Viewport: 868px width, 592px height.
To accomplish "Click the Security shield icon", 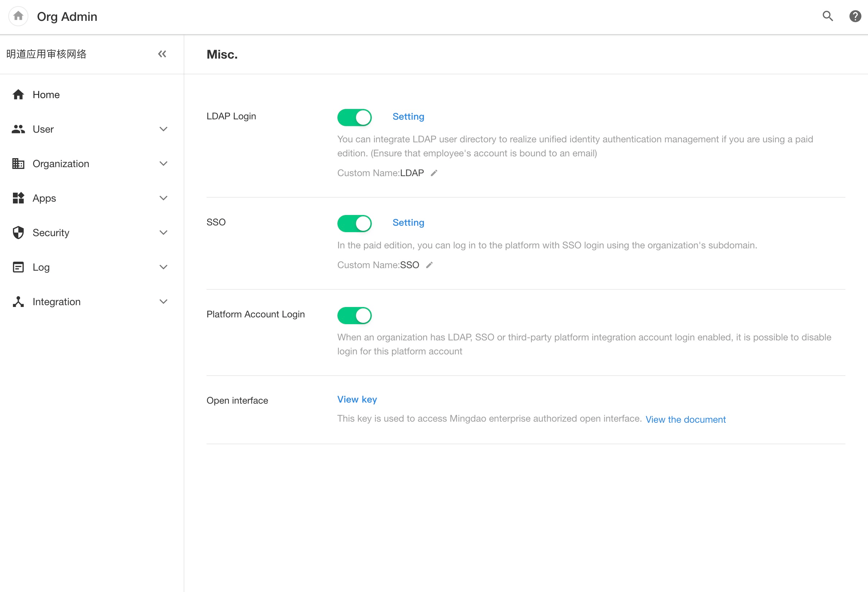I will click(x=18, y=233).
